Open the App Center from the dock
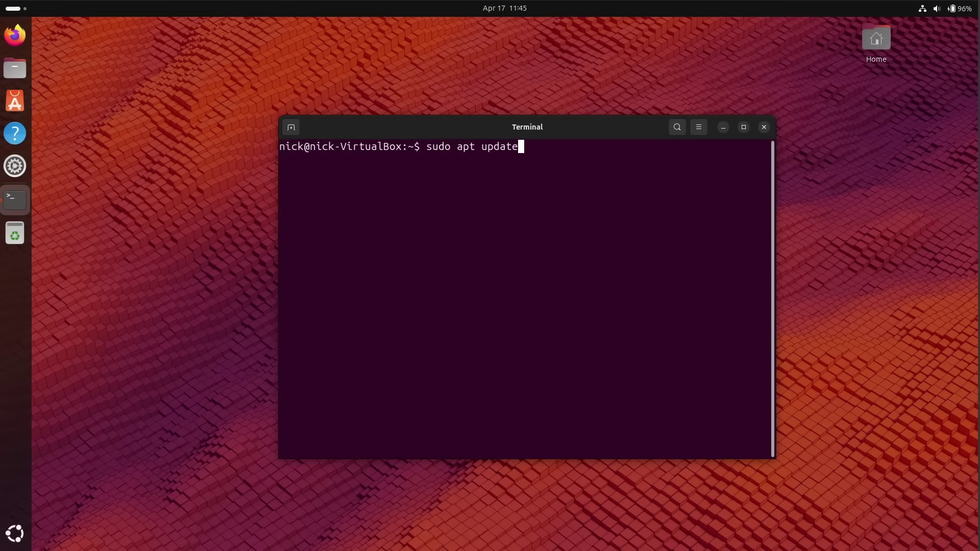The height and width of the screenshot is (551, 980). coord(15,101)
